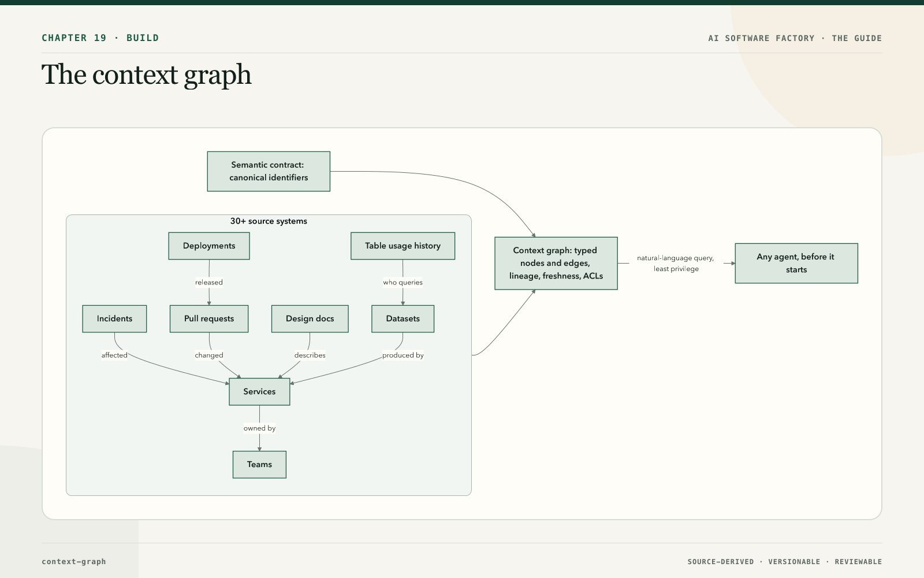Viewport: 924px width, 578px height.
Task: Select the Deployments node
Action: point(209,246)
